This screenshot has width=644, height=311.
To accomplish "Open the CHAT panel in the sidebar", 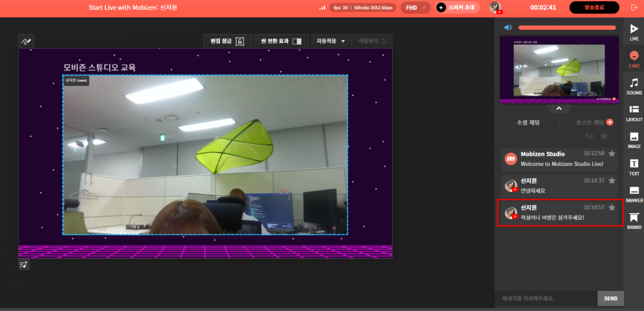I will pos(634,59).
